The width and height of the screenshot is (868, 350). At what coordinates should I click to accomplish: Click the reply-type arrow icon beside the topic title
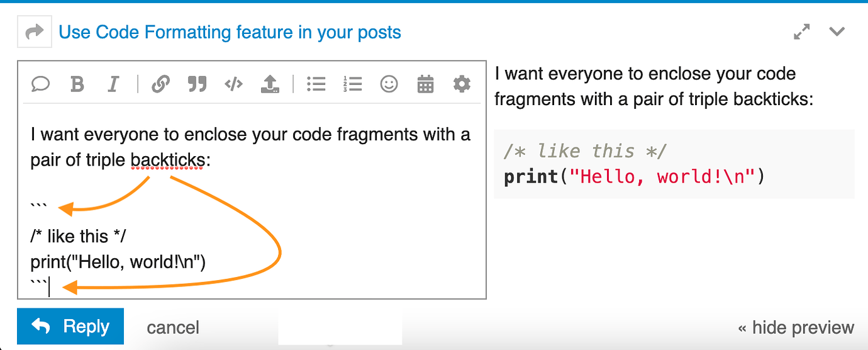tap(34, 31)
